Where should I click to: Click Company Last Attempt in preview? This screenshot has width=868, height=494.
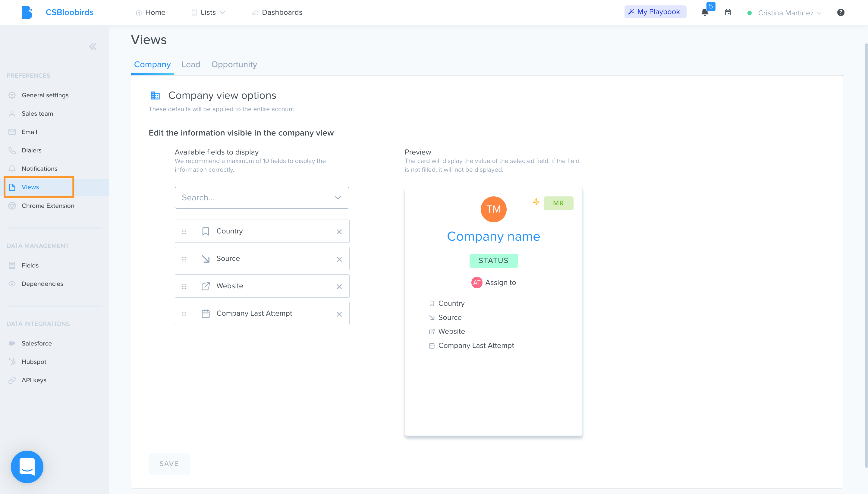tap(476, 345)
